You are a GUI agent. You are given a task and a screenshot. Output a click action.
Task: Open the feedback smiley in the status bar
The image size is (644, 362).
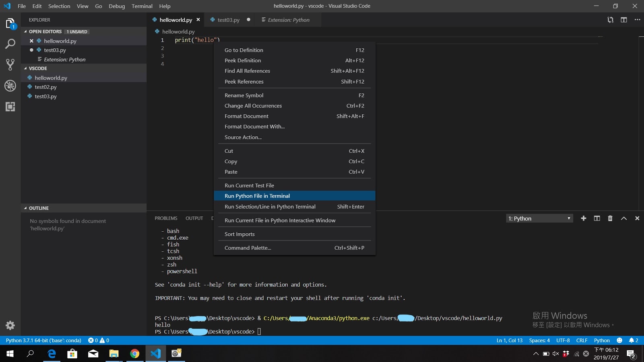[619, 340]
